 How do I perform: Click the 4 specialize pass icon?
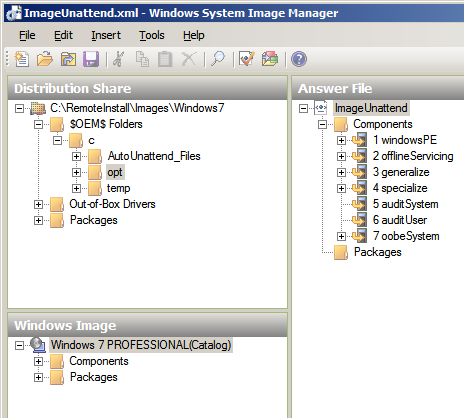click(x=359, y=188)
